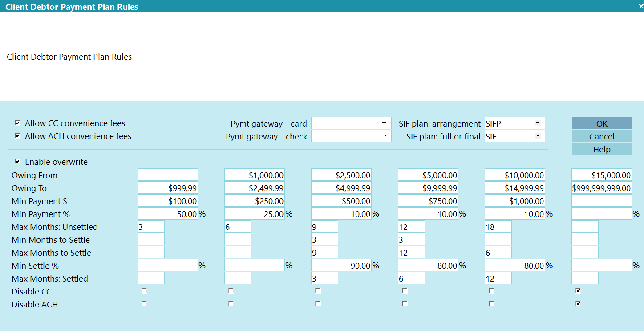Click the empty Owing From field in first column
The width and height of the screenshot is (644, 331).
(167, 175)
